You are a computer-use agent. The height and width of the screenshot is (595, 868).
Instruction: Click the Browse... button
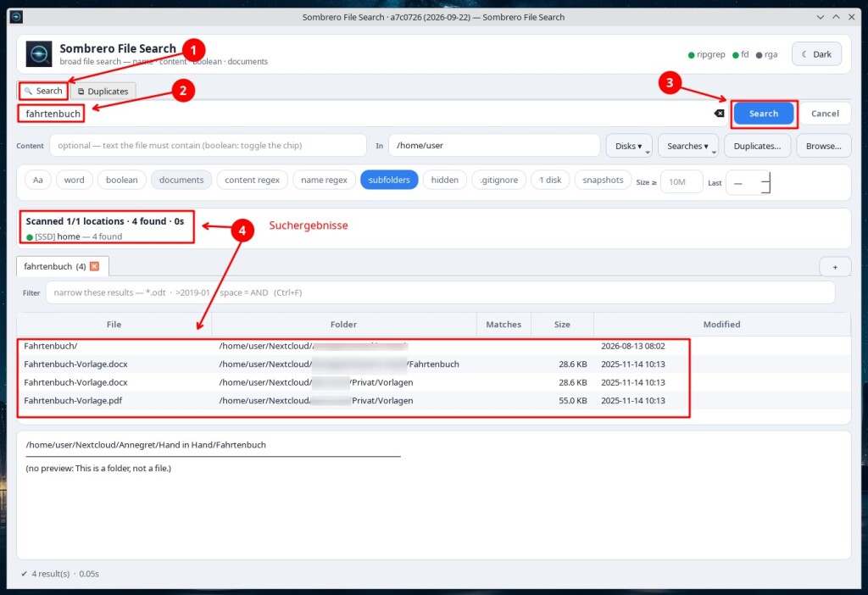(823, 146)
